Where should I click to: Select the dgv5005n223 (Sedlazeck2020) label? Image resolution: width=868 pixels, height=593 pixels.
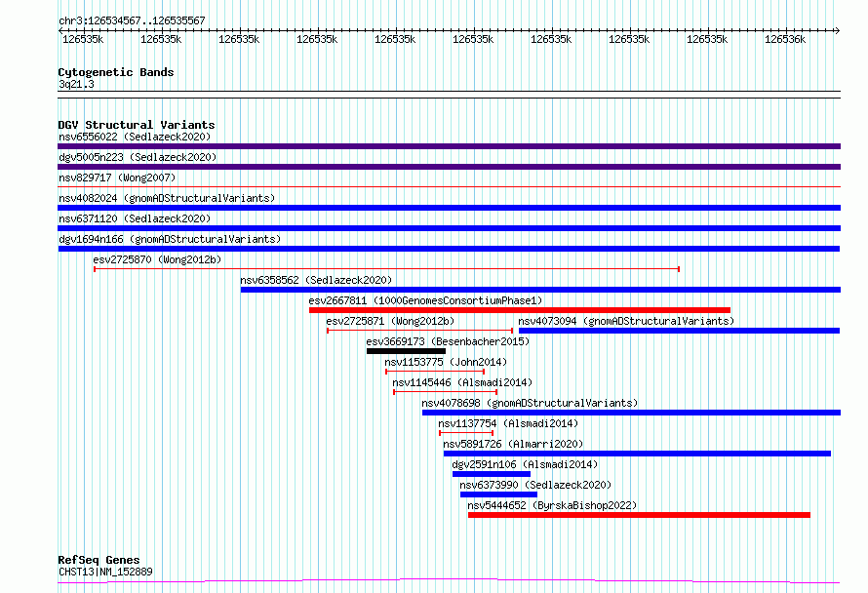[x=138, y=157]
